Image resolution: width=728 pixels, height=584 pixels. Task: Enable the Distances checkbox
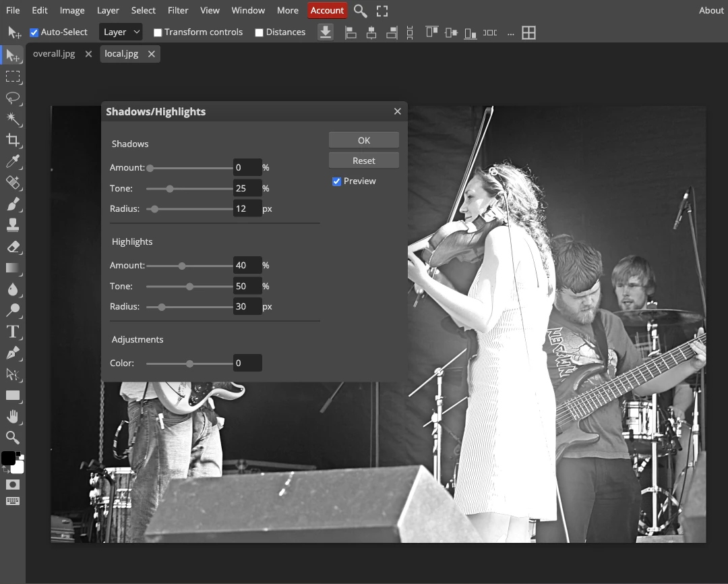point(259,32)
